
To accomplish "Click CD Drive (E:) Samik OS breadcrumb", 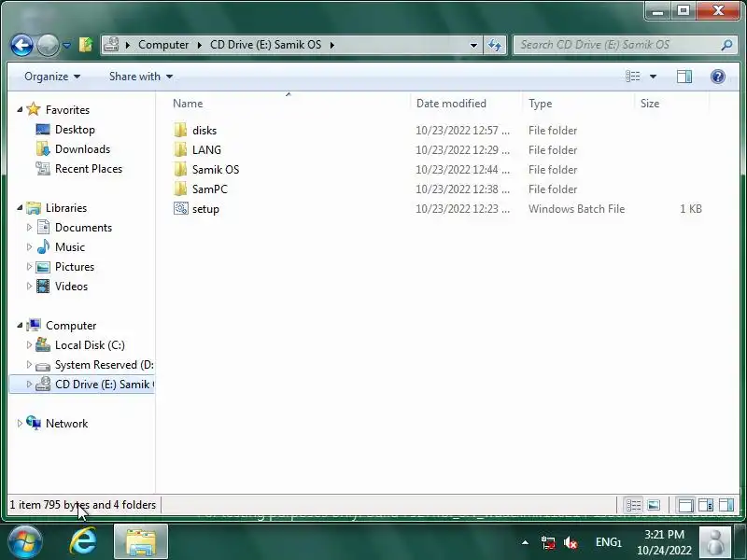I will (x=265, y=45).
